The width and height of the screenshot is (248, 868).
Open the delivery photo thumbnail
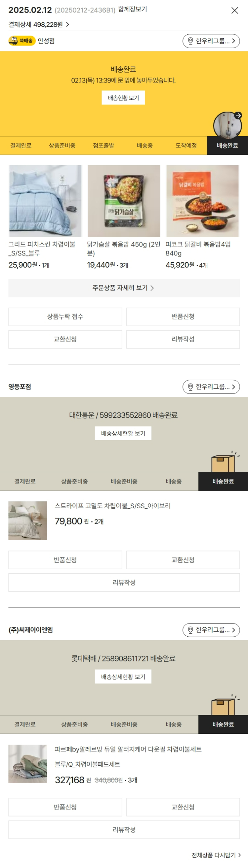tap(227, 125)
